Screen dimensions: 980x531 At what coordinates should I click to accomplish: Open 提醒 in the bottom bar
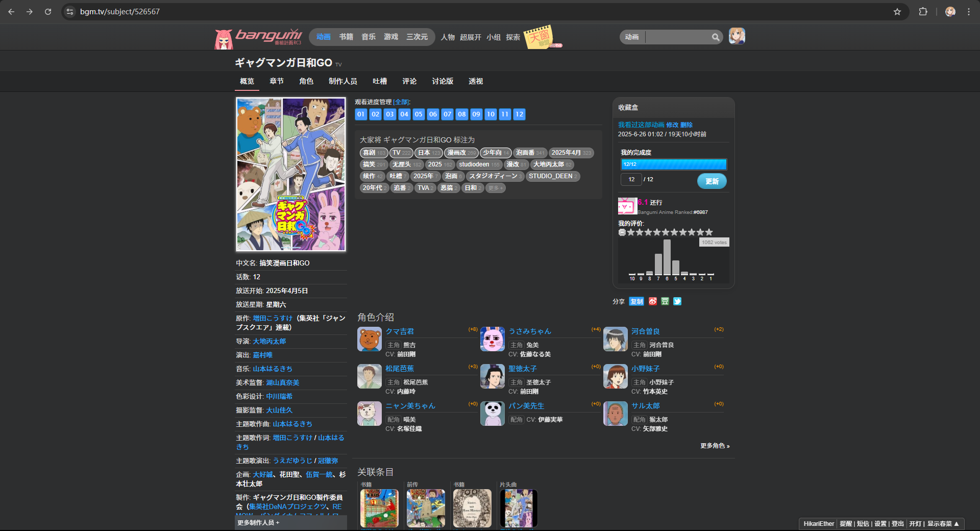(846, 524)
